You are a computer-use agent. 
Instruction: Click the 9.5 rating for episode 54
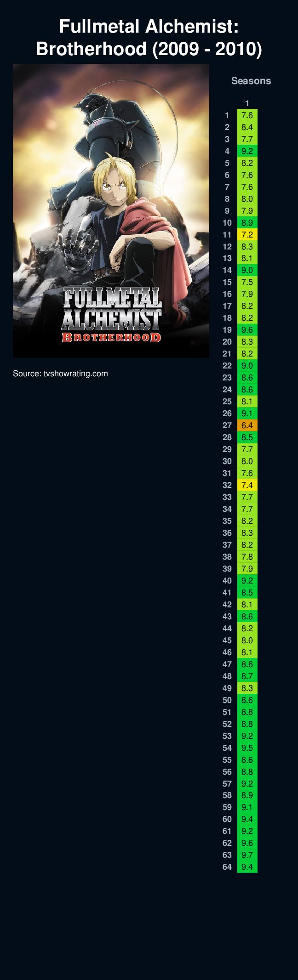tap(247, 748)
